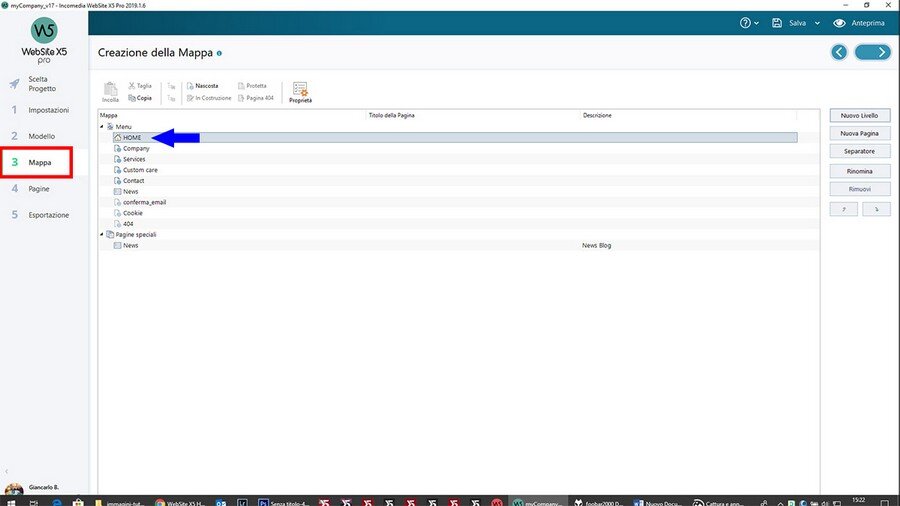Open the dropdown arrow next to Salva

click(x=817, y=23)
